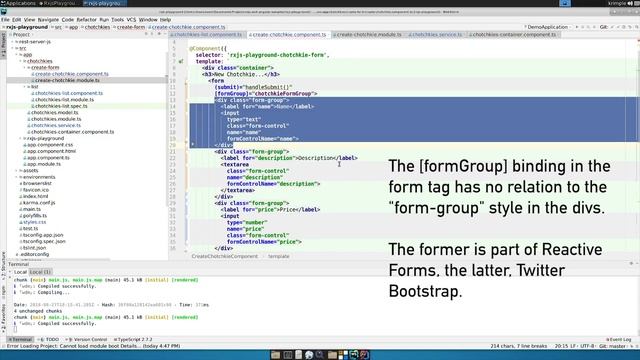Collapse the src folder

13,48
